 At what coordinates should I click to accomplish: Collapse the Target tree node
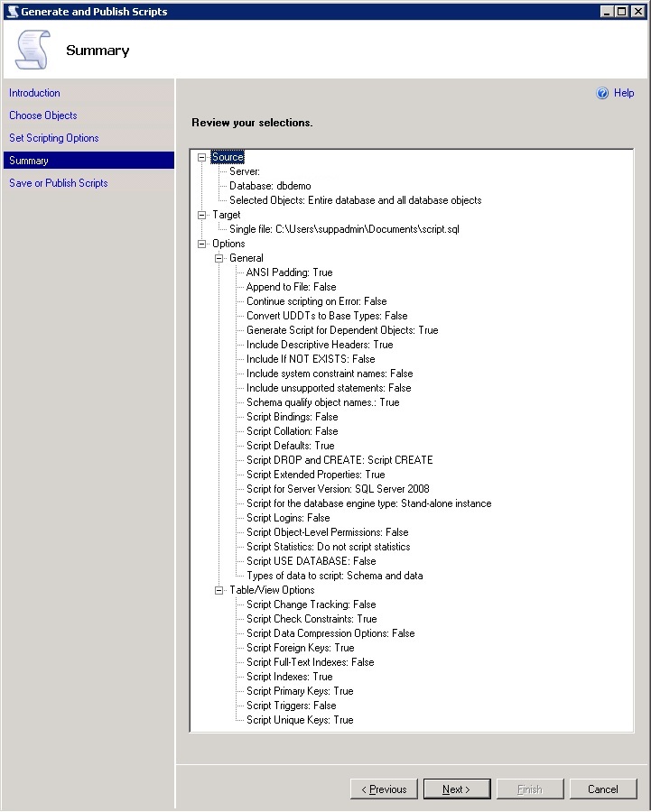[202, 215]
